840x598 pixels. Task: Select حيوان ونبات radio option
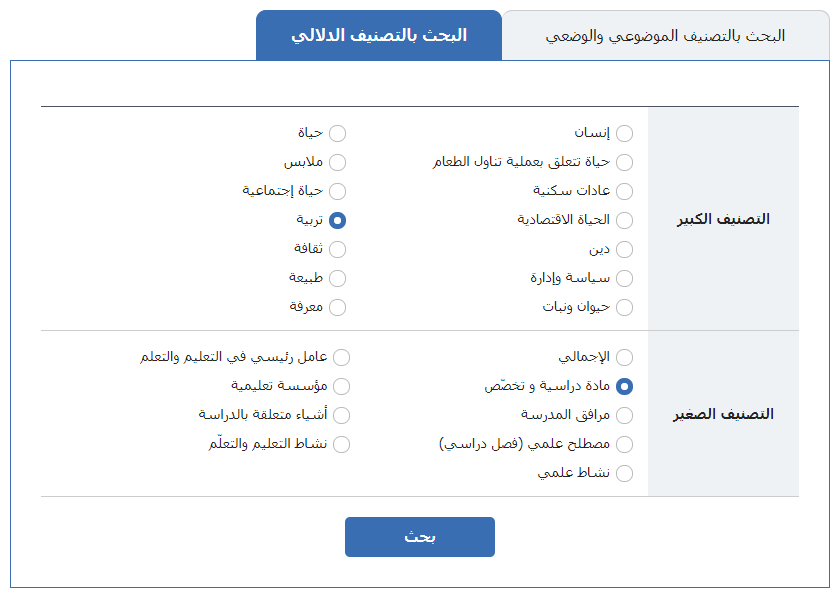coord(624,307)
